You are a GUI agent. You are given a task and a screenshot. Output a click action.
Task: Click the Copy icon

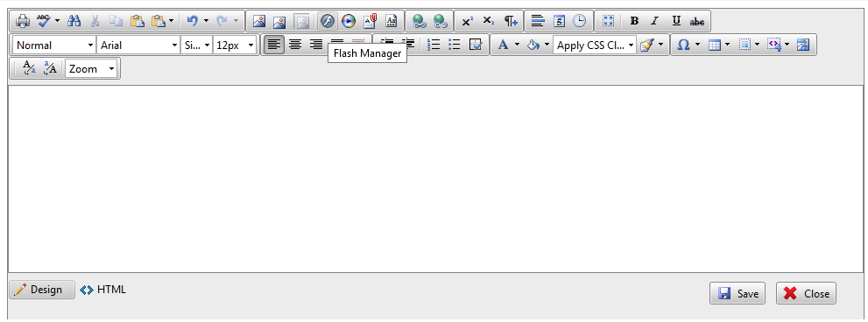point(116,21)
